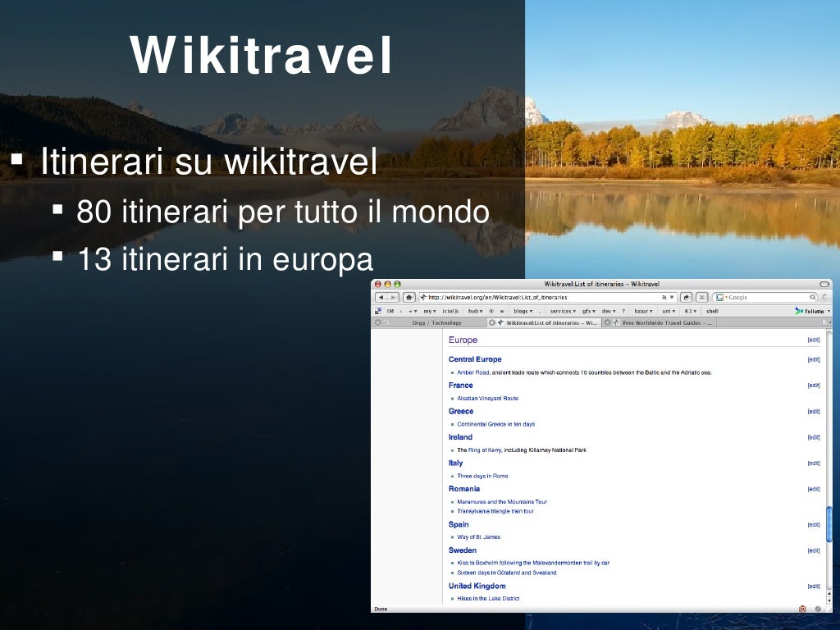Edit the Central Europe section
Viewport: 840px width, 630px height.
pos(814,359)
